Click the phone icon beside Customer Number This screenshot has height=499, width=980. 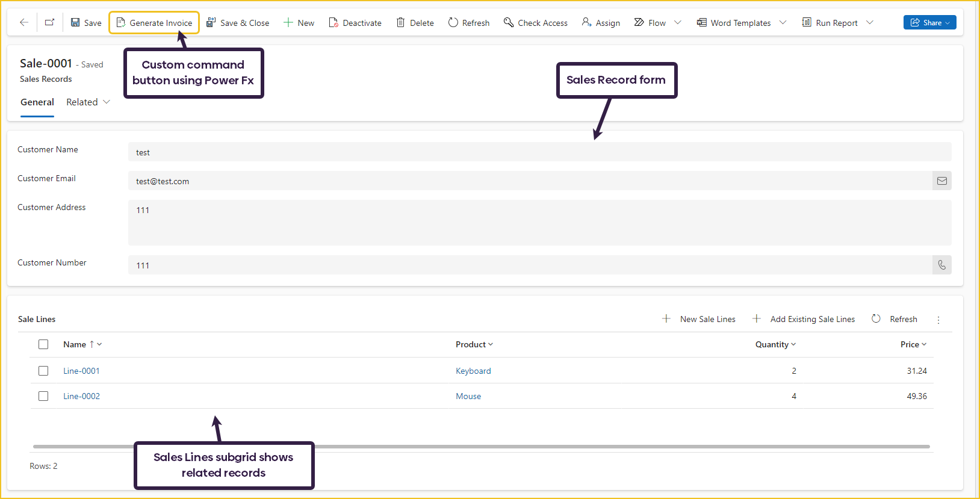941,265
